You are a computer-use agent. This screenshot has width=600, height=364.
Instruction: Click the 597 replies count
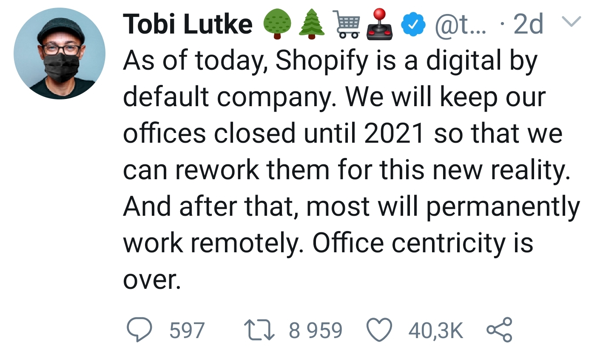pos(187,330)
